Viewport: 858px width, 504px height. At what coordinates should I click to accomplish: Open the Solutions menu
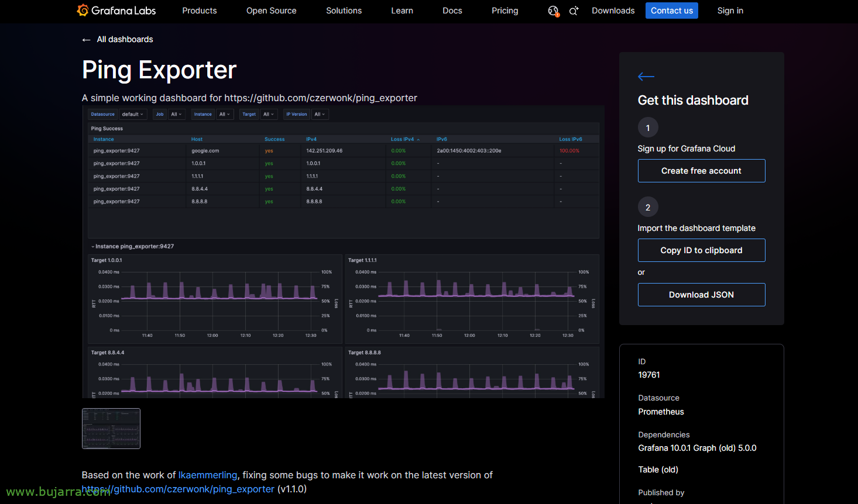tap(344, 11)
